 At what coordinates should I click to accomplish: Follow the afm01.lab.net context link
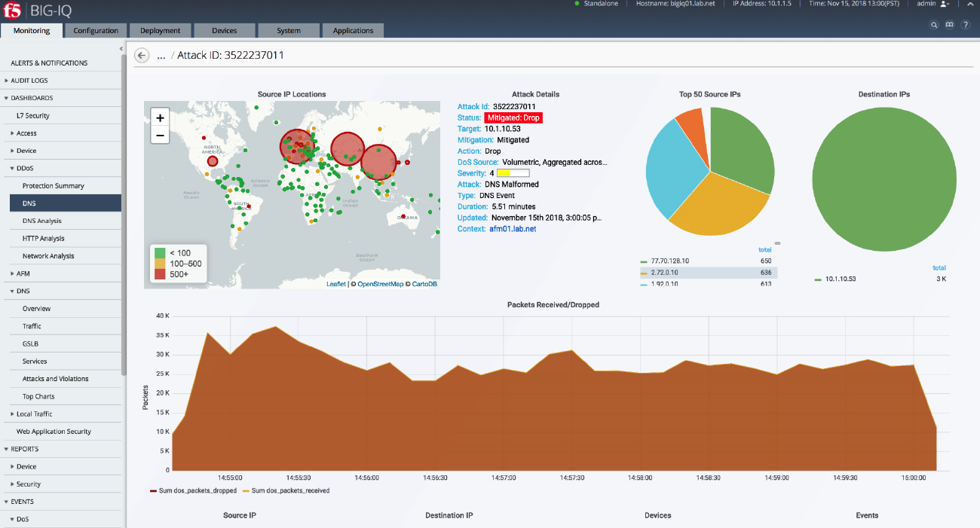coord(513,229)
